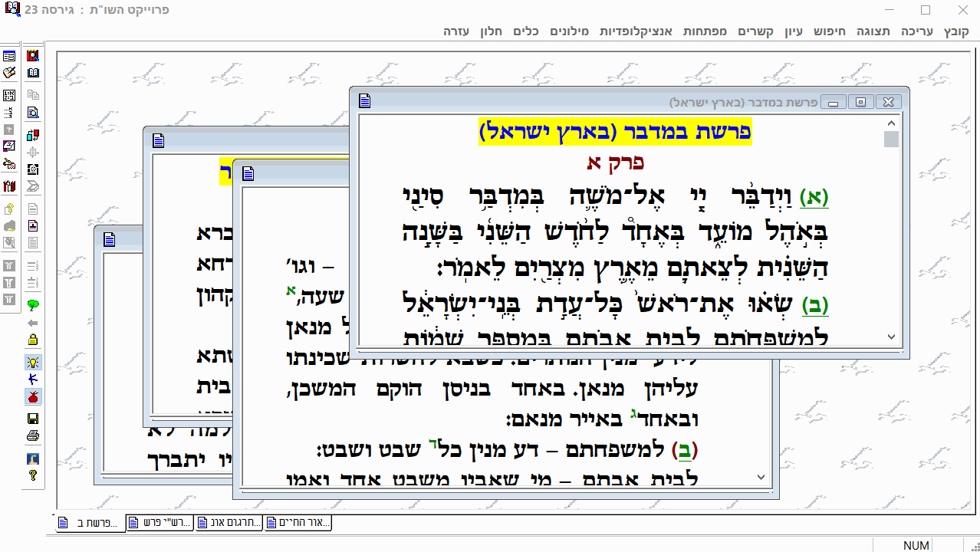Switch to the אור החיים document tab
The width and height of the screenshot is (980, 552).
tap(298, 523)
